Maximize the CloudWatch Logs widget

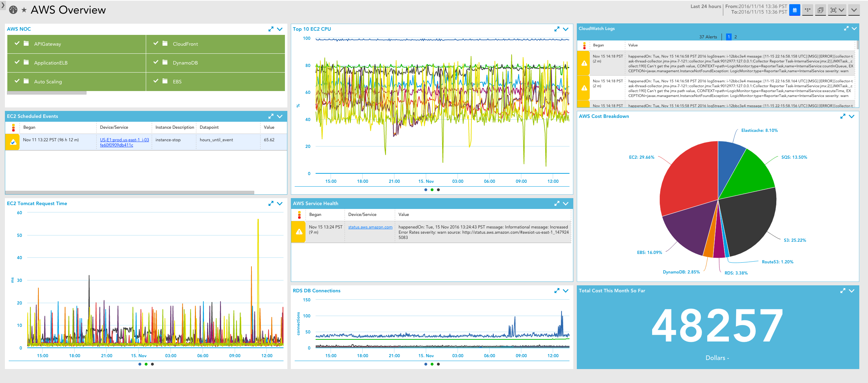point(846,29)
